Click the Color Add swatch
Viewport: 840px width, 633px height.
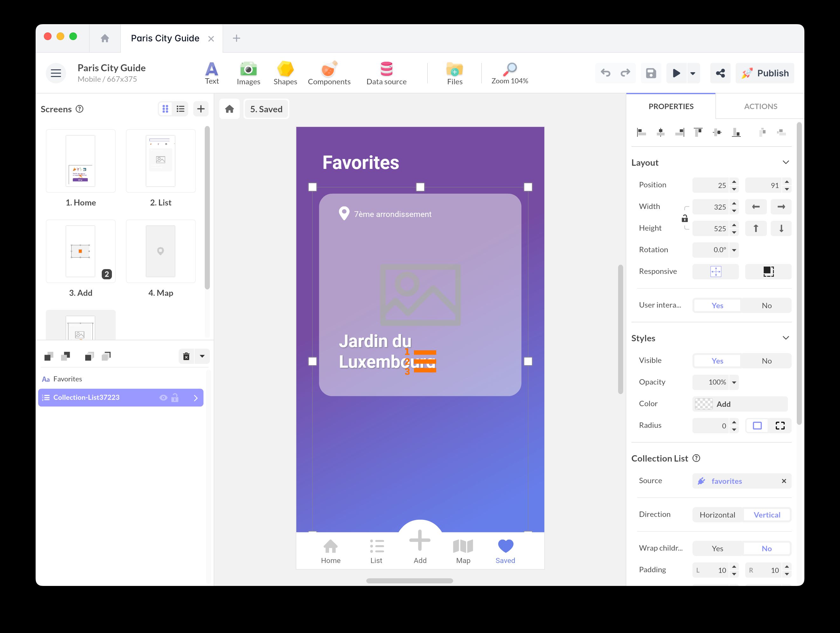point(703,404)
